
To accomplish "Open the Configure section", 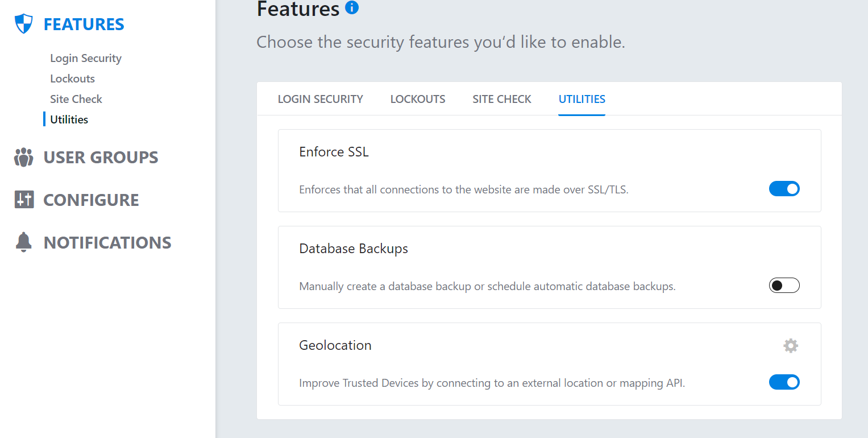I will (x=91, y=200).
